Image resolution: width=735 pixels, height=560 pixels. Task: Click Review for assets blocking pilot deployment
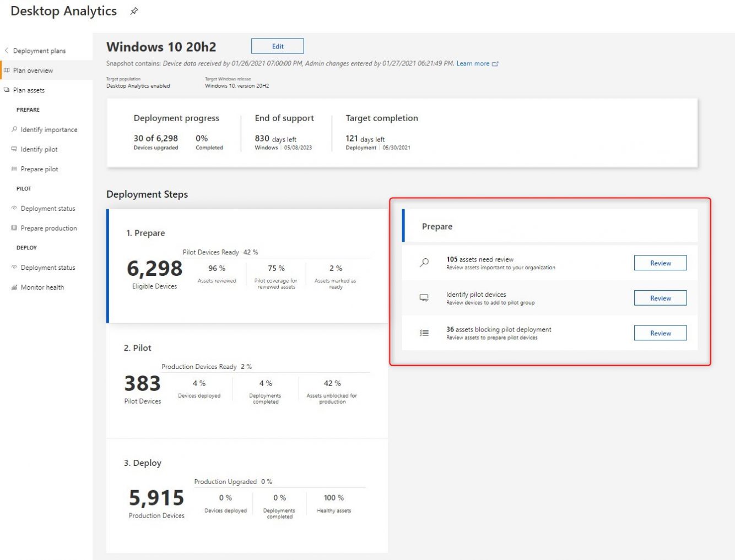tap(660, 333)
